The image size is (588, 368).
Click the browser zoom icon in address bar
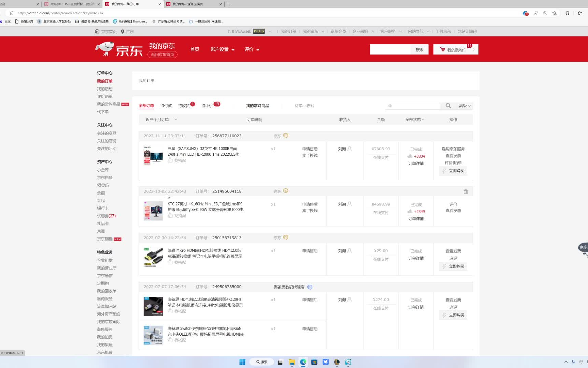coord(545,13)
